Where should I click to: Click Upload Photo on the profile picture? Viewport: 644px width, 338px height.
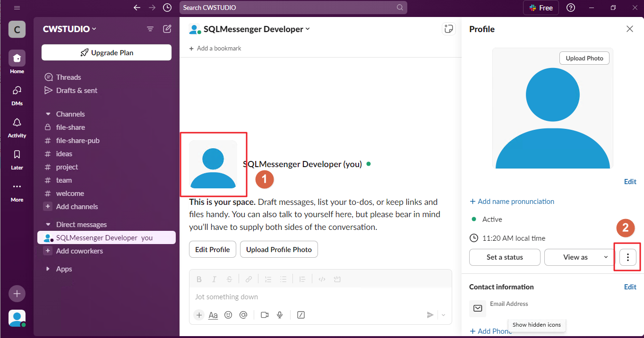tap(584, 58)
